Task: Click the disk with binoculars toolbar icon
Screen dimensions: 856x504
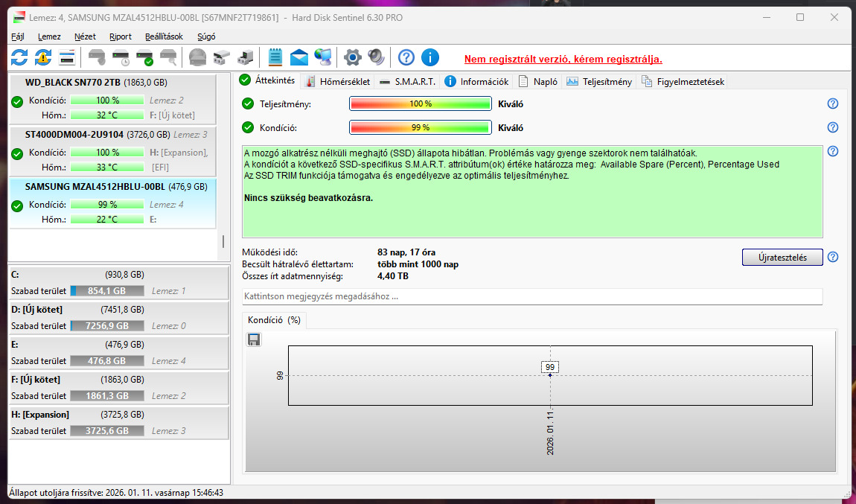Action: pos(222,57)
